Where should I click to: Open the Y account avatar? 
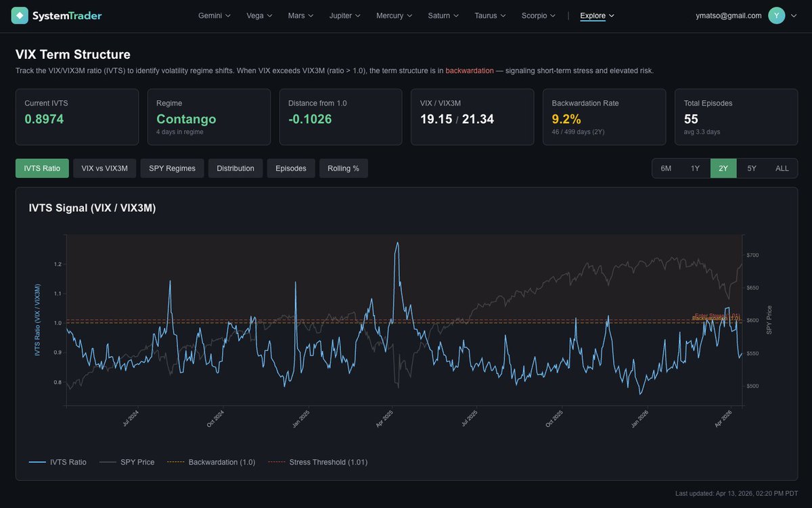pos(776,15)
